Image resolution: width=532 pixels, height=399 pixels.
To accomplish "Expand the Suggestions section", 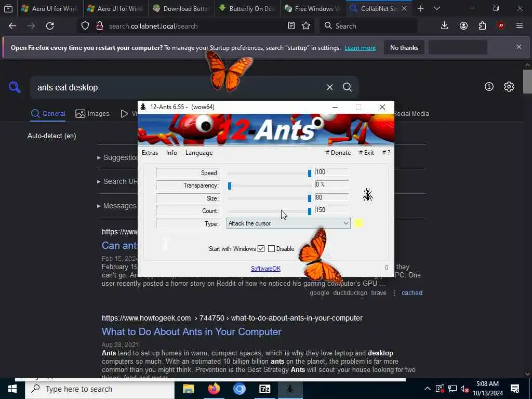I will click(x=117, y=157).
